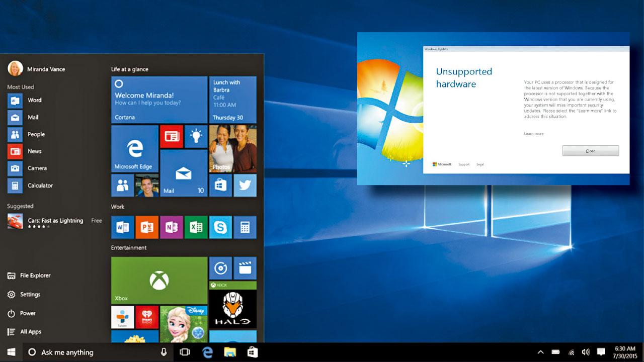Open Settings from the Start menu
Image resolution: width=644 pixels, height=362 pixels.
coord(30,295)
